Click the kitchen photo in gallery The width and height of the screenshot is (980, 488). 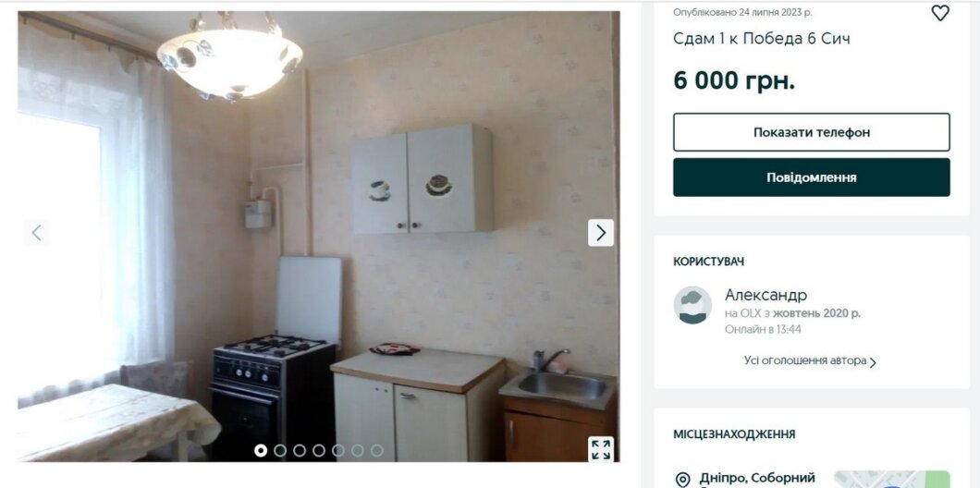click(x=319, y=237)
